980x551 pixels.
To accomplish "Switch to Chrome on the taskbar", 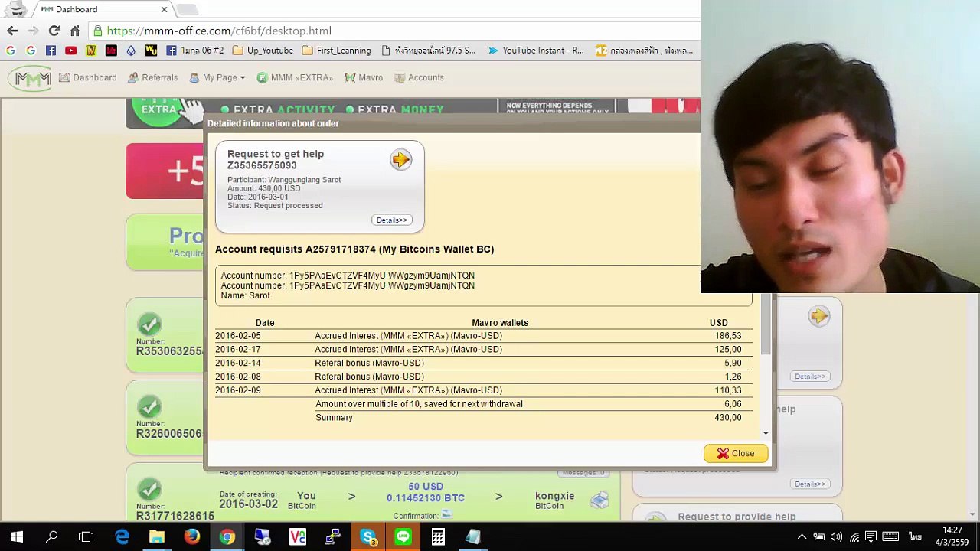I will pos(227,537).
